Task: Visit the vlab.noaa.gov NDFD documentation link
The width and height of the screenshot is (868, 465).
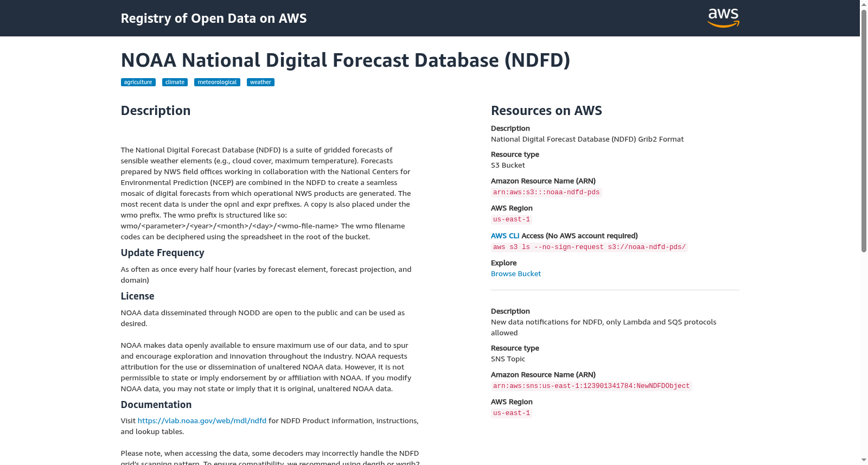Action: (x=202, y=421)
